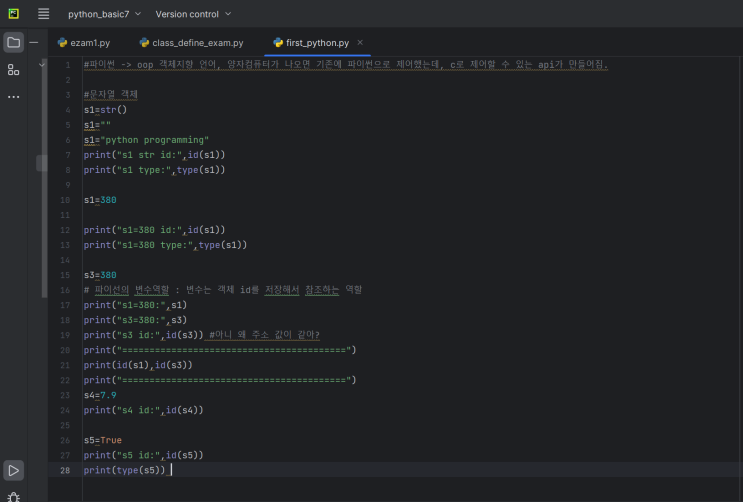This screenshot has width=743, height=502.
Task: Collapse the chevron in the left panel
Action: pos(42,65)
